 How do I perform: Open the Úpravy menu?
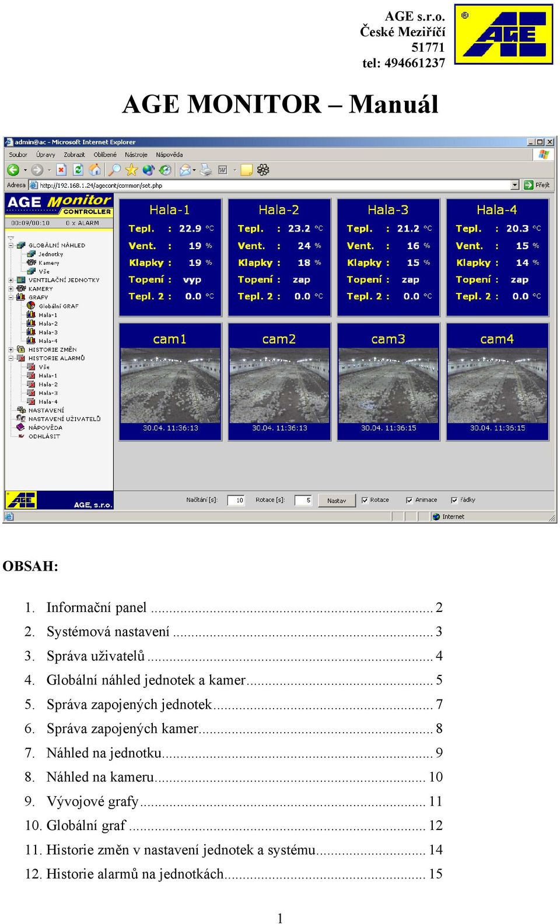45,155
